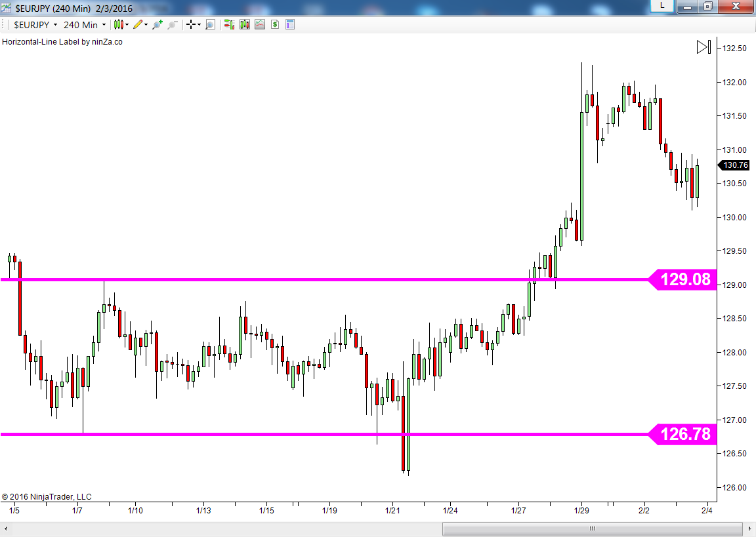Click the zoom in magnifier icon
The height and width of the screenshot is (537, 756).
pyautogui.click(x=157, y=24)
